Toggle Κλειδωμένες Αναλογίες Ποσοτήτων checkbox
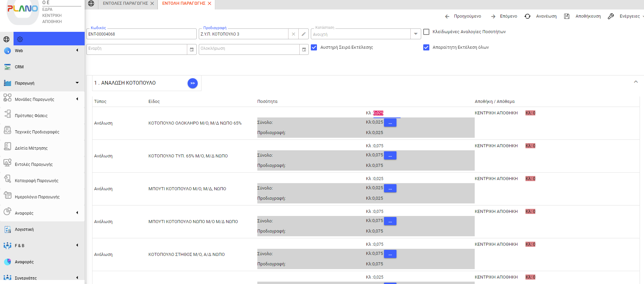 426,32
